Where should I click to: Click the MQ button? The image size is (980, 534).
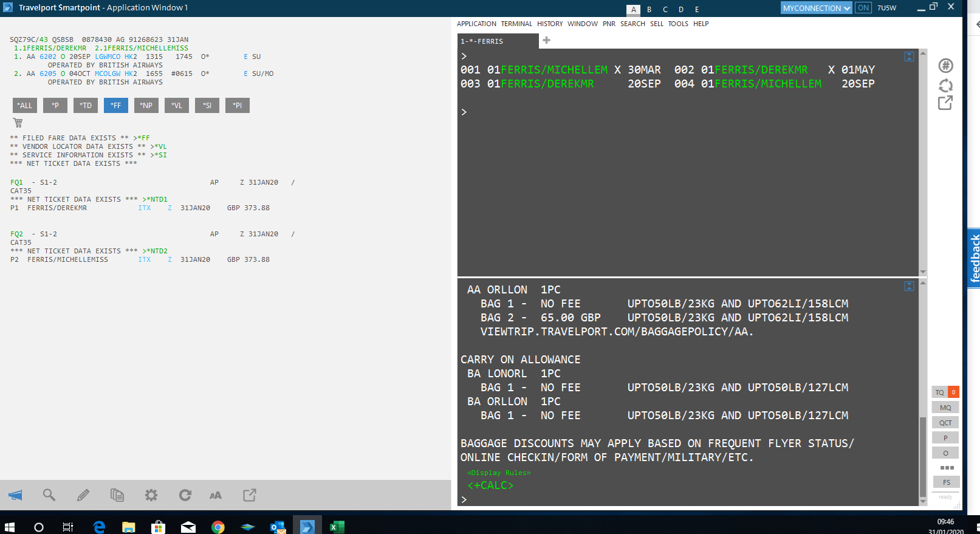945,407
